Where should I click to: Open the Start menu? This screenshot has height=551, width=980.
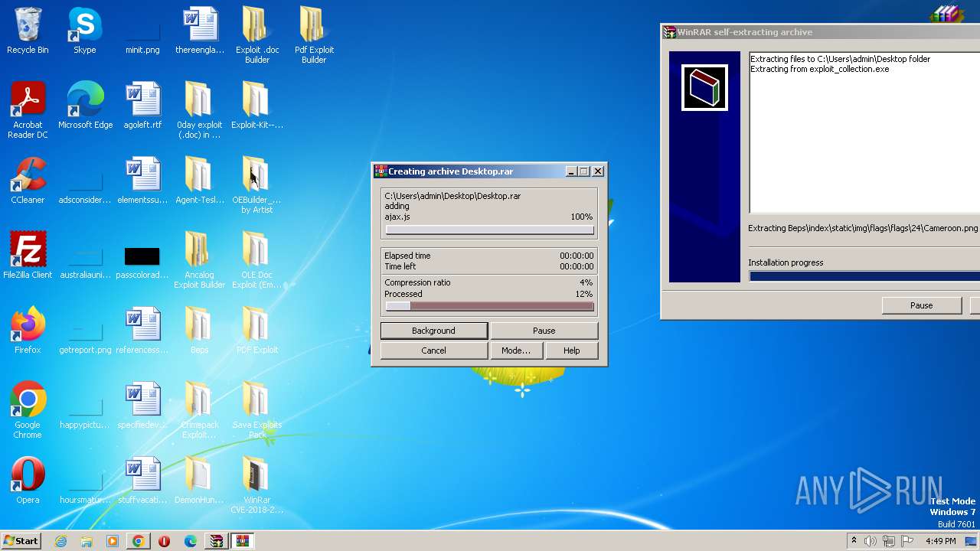point(21,541)
